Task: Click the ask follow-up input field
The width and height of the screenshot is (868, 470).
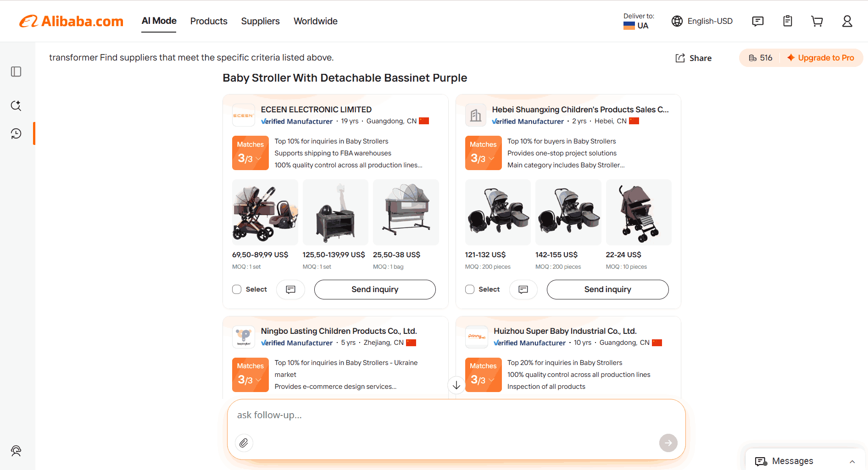Action: point(456,415)
